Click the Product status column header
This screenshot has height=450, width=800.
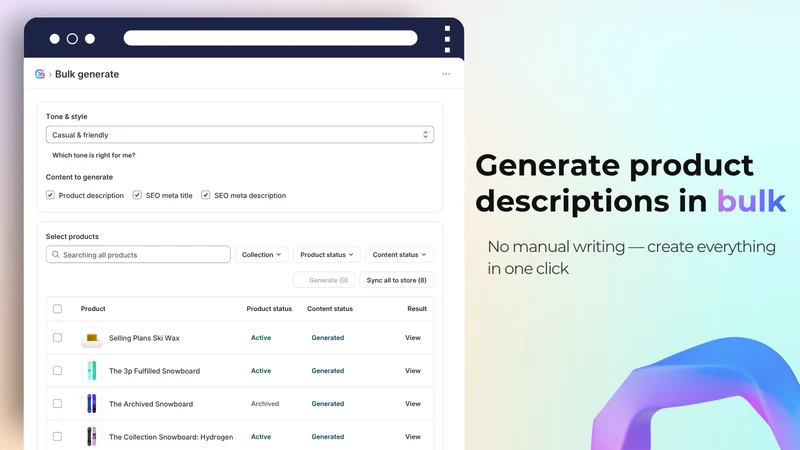coord(269,309)
